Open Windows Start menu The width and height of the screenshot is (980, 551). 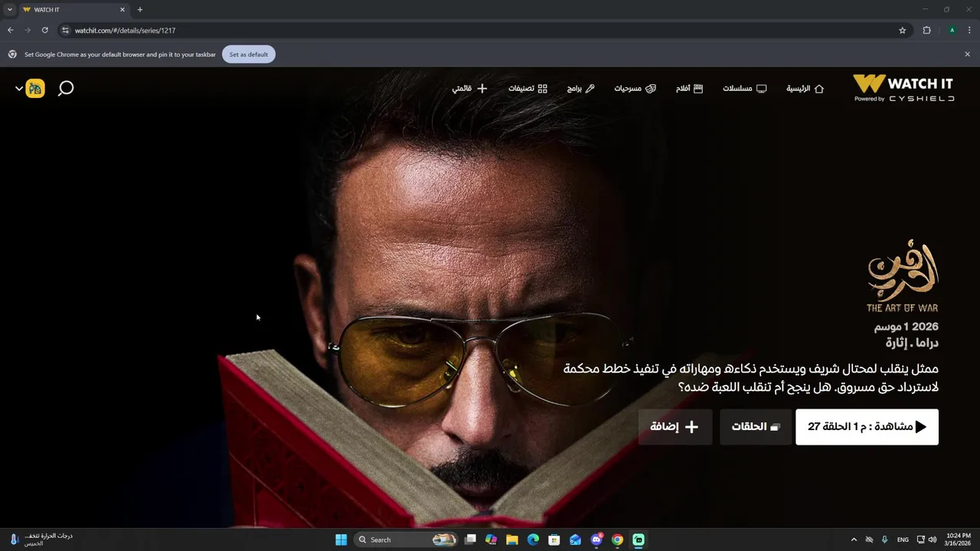click(341, 540)
